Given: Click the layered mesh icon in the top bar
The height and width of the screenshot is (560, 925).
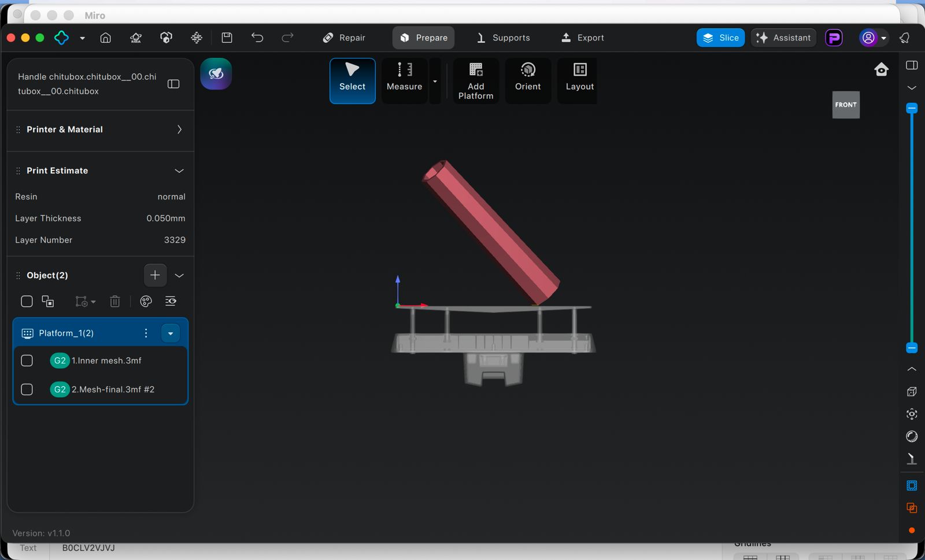Looking at the screenshot, I should 197,38.
